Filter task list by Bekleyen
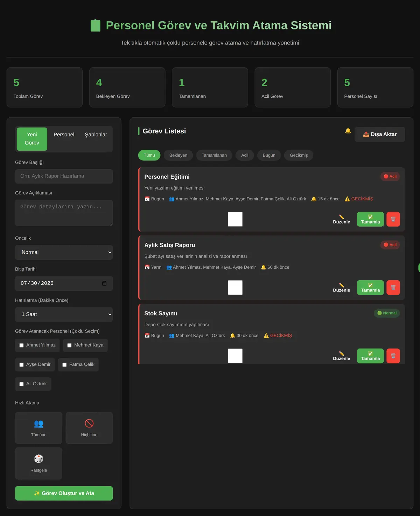Screen dimensions: 420x516 [178, 155]
